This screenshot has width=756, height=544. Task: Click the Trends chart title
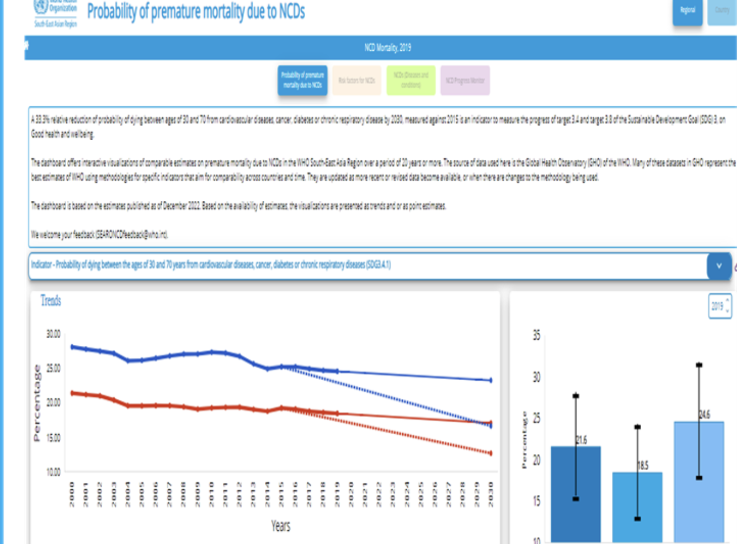coord(51,301)
